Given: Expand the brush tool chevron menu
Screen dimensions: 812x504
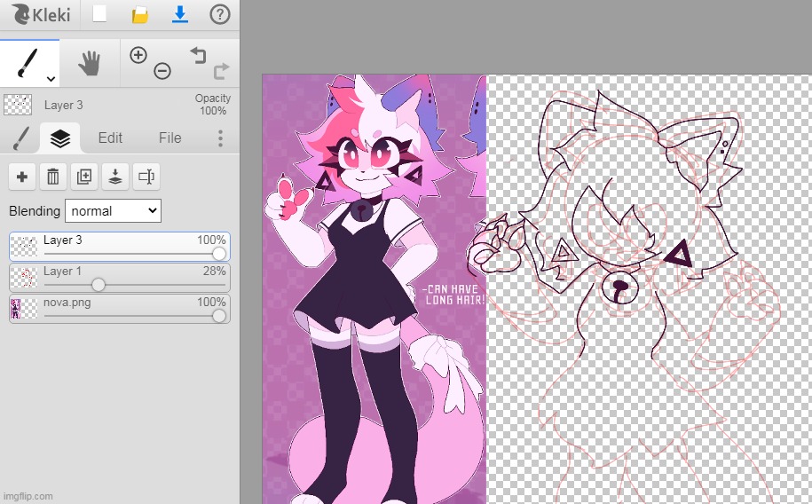Looking at the screenshot, I should pyautogui.click(x=51, y=79).
